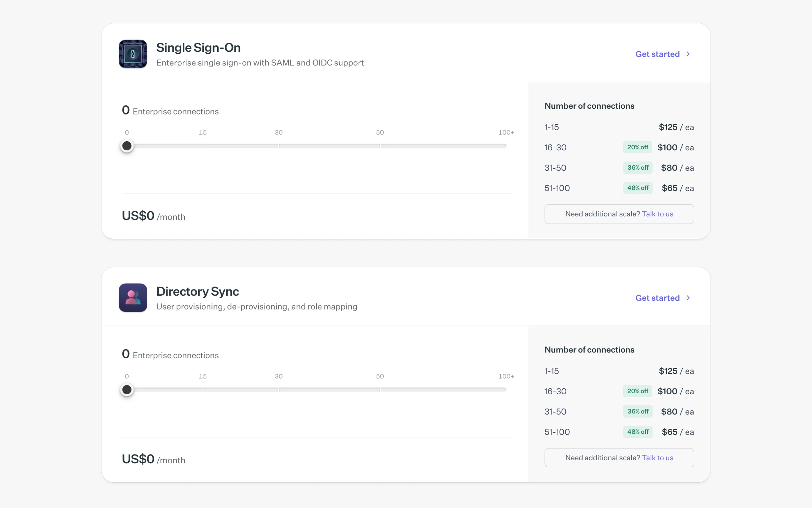Click the 50 tick label on Directory Sync slider
The height and width of the screenshot is (508, 812).
click(380, 376)
